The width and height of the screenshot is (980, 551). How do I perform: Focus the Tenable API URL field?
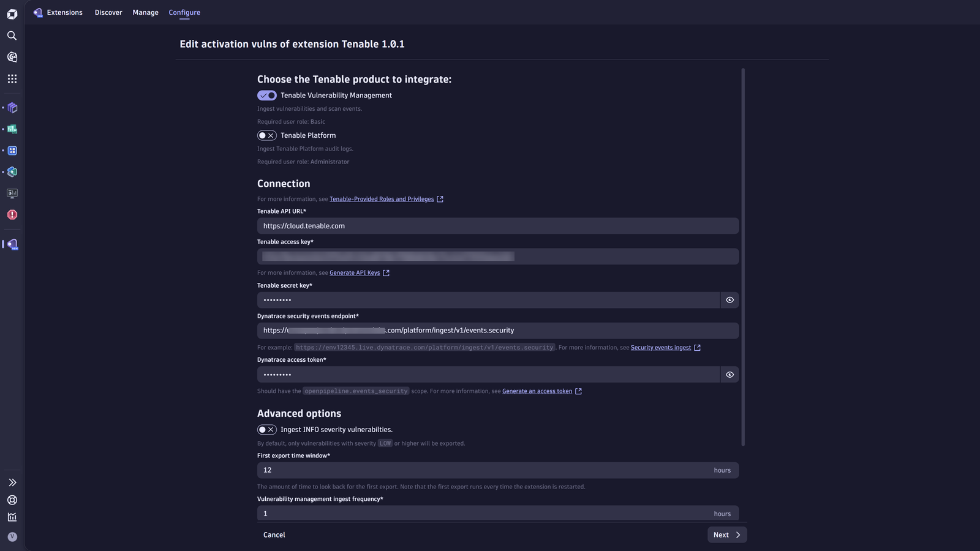[498, 226]
